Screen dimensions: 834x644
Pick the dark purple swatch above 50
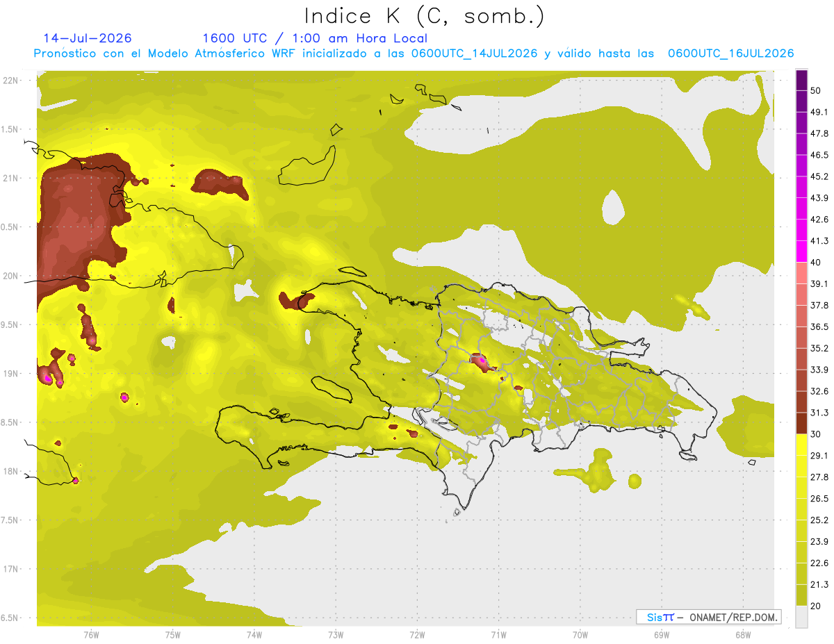click(801, 80)
